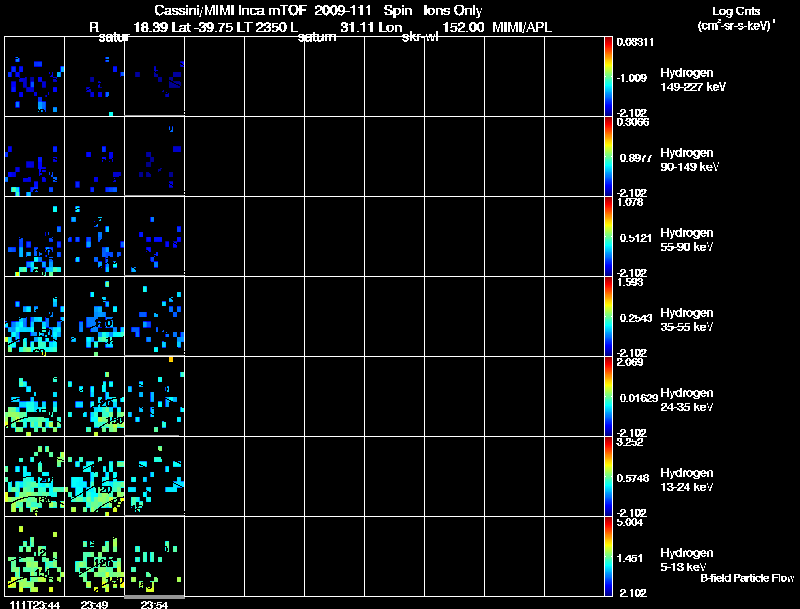Pick the color bar beside Hydrogen 5-13 keV
800x609 pixels.
(x=608, y=556)
